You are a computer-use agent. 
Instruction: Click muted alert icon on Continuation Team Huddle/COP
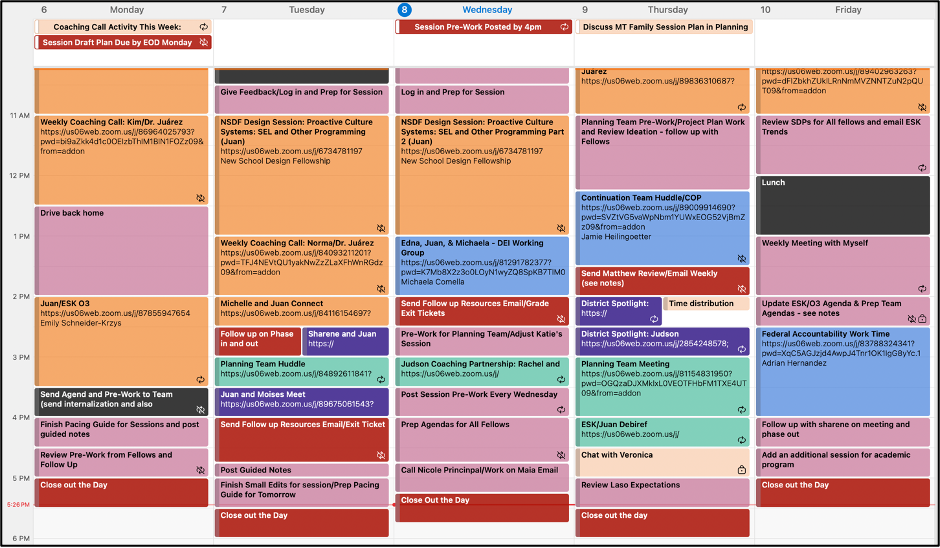pos(741,259)
